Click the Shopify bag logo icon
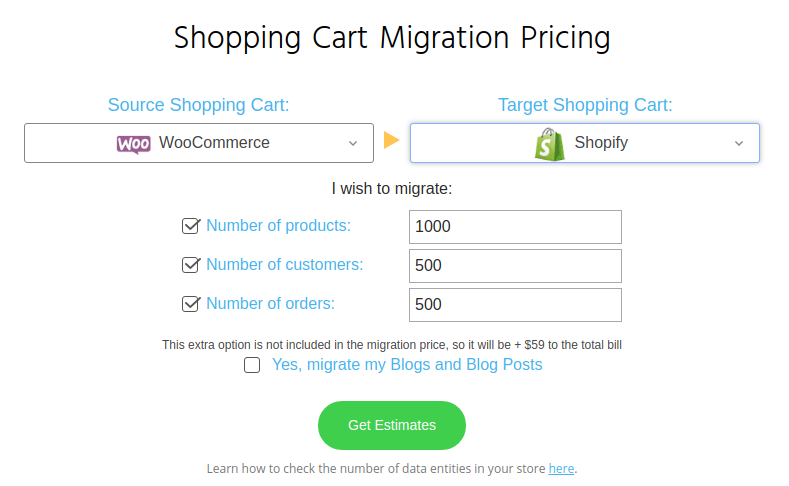789x486 pixels. [x=549, y=144]
